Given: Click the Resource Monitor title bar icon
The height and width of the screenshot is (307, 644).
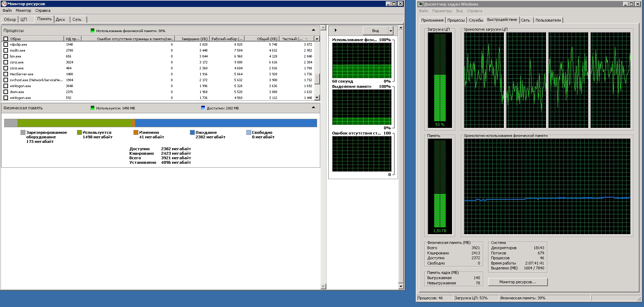Looking at the screenshot, I should click(x=4, y=4).
